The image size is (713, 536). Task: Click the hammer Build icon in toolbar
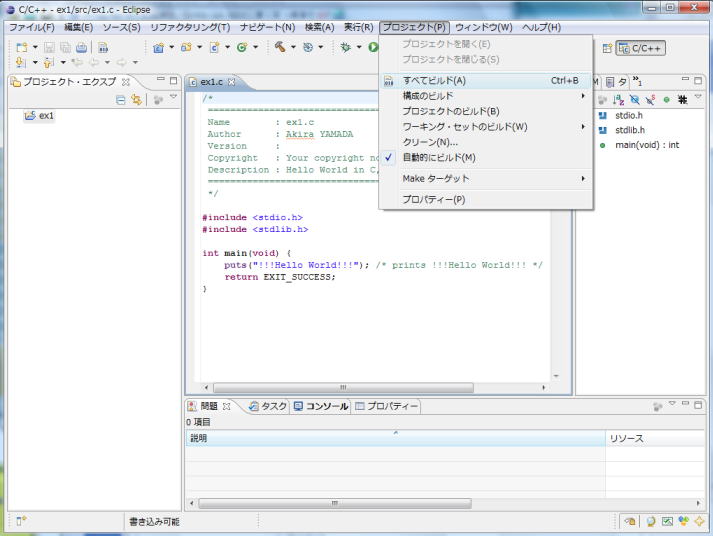(281, 47)
